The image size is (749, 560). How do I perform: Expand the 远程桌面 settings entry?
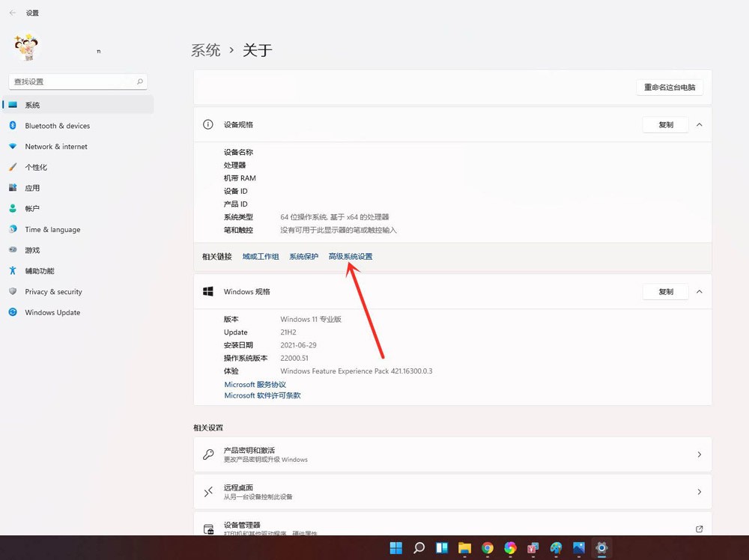(452, 492)
